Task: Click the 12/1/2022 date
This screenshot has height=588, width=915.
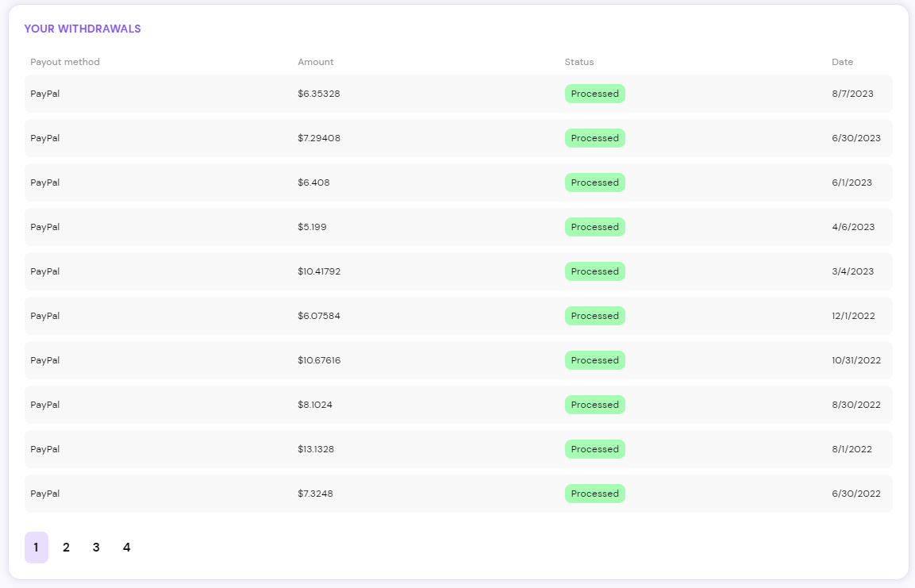Action: 853,316
